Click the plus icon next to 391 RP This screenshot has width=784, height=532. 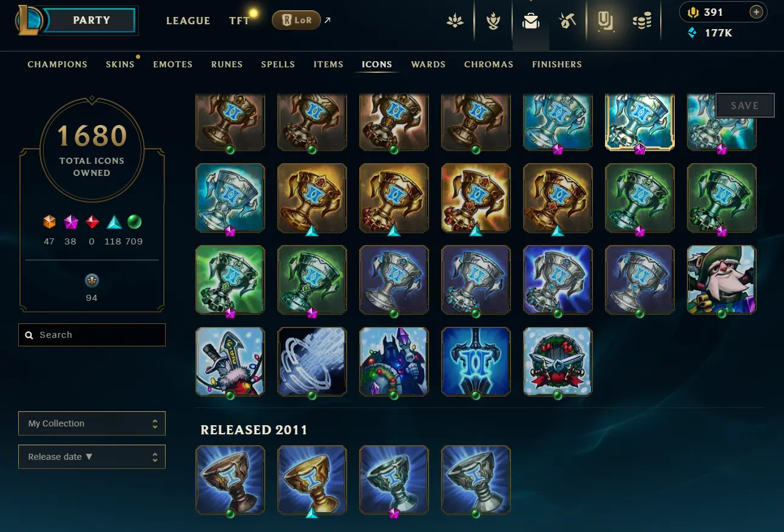(x=755, y=12)
